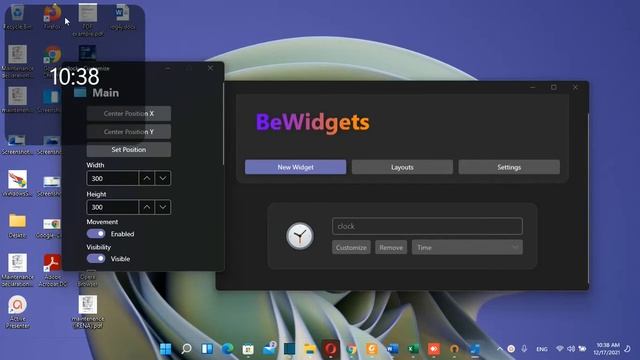Viewport: 640px width, 360px height.
Task: Click the Center Position Y button
Action: pos(129,131)
